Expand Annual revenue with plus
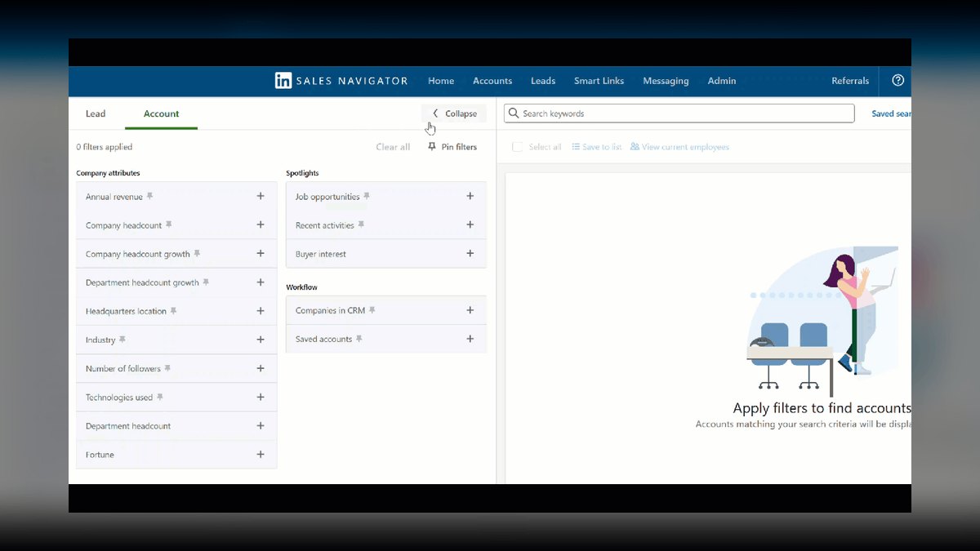 (x=261, y=196)
